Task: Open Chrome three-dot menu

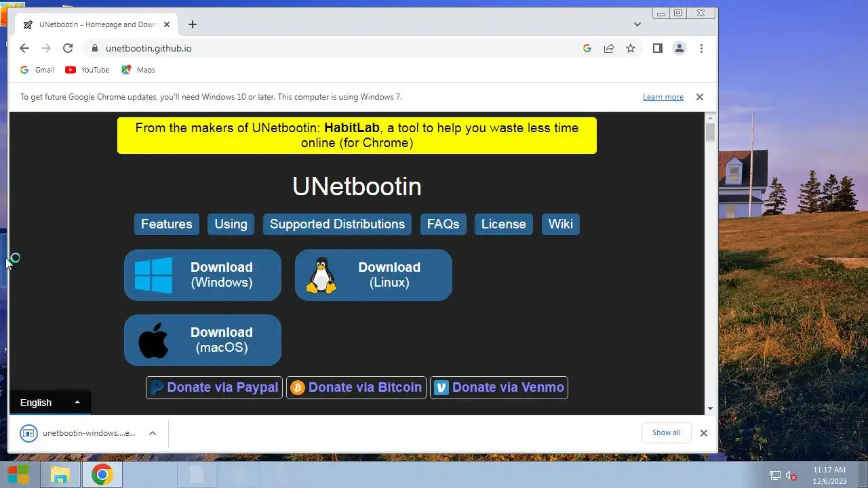Action: 701,48
